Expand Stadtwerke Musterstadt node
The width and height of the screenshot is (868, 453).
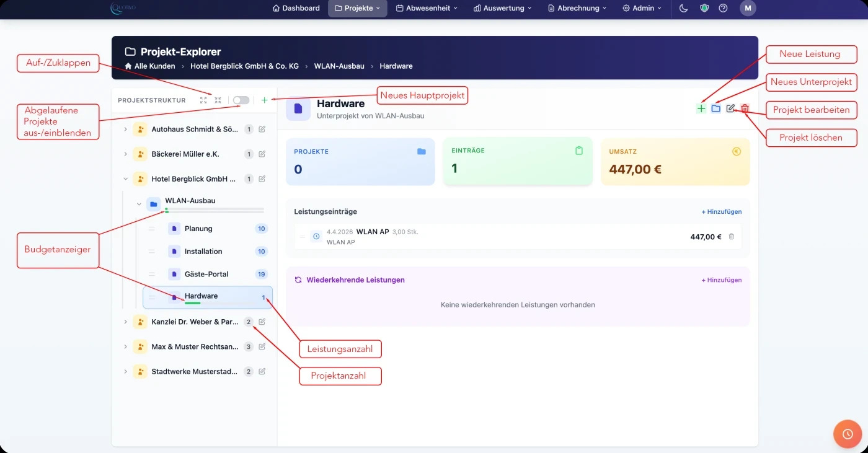point(125,371)
